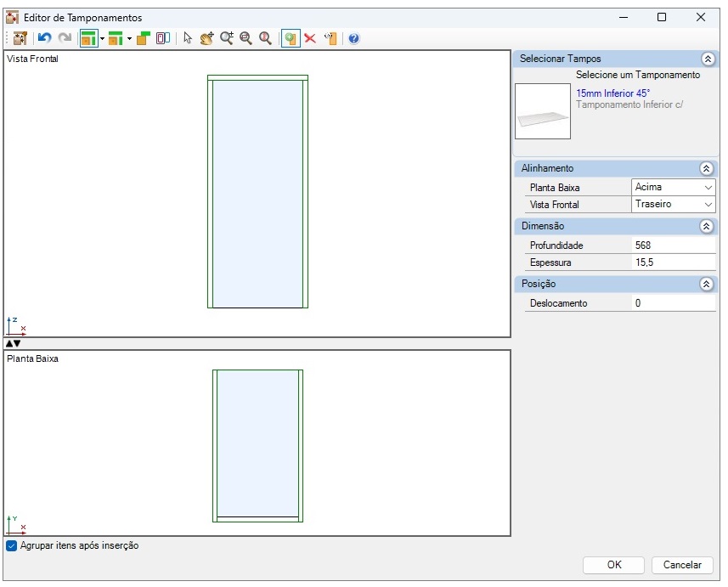Toggle Agrupar itens após inserção checkbox

[12, 546]
